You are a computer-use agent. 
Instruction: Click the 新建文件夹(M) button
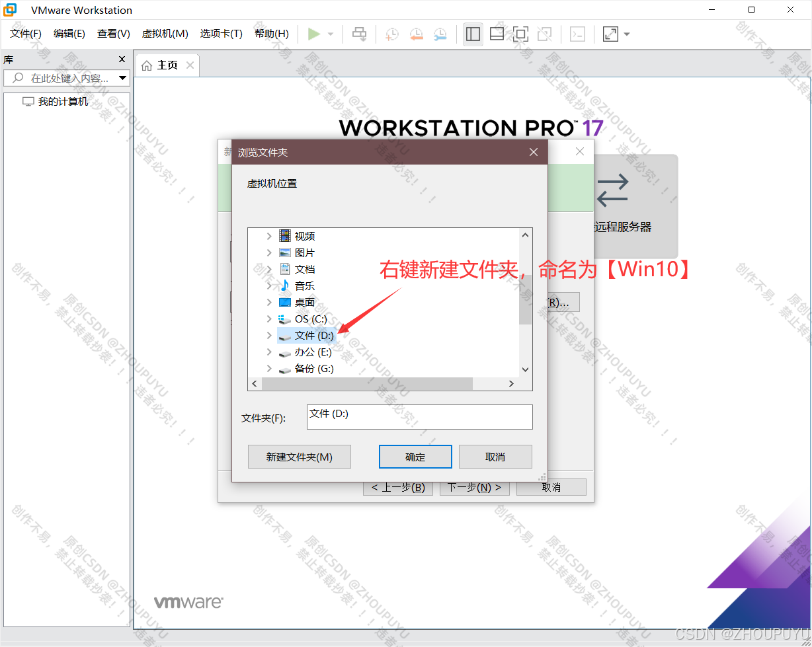(x=299, y=457)
